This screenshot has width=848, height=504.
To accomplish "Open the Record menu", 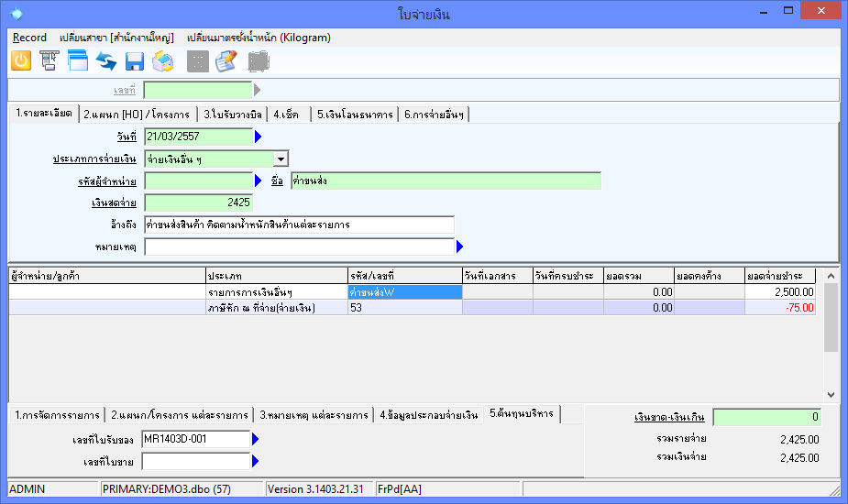I will coord(29,38).
